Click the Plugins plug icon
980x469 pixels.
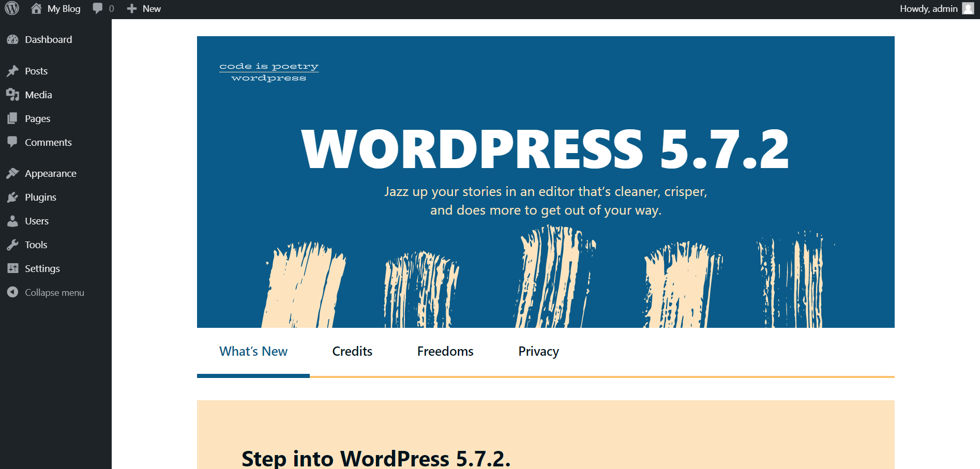click(13, 197)
